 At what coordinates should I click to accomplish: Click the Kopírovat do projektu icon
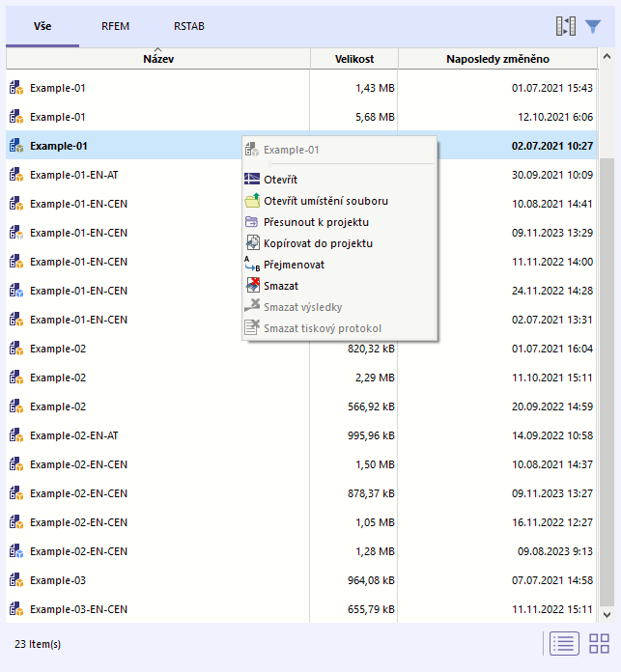click(252, 243)
